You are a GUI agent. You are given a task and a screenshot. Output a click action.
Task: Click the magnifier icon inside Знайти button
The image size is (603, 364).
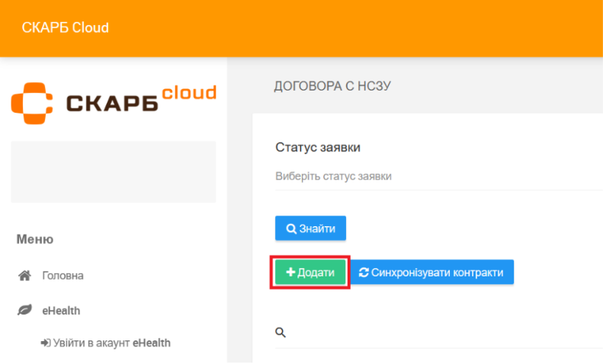click(x=290, y=229)
